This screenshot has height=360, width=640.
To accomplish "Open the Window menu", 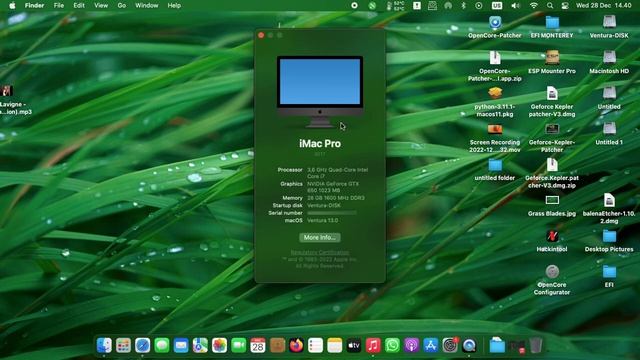I will click(x=147, y=6).
